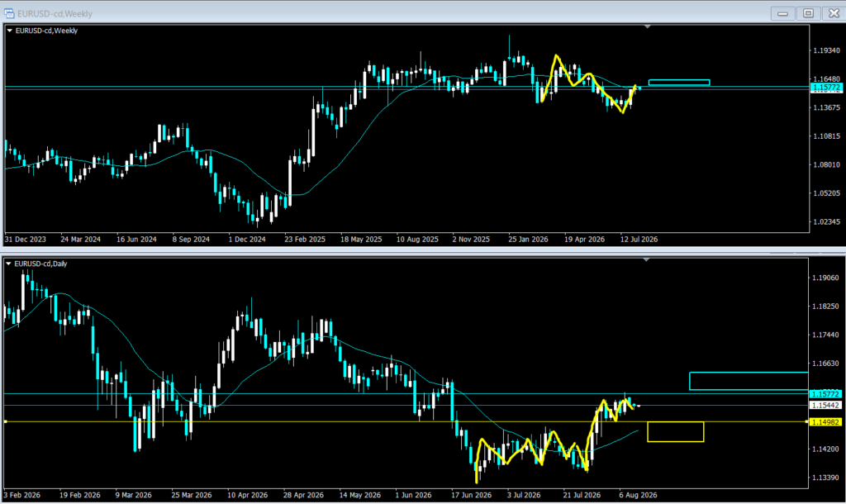Click the 8 Sep 2024 date label
The image size is (846, 504).
click(191, 239)
